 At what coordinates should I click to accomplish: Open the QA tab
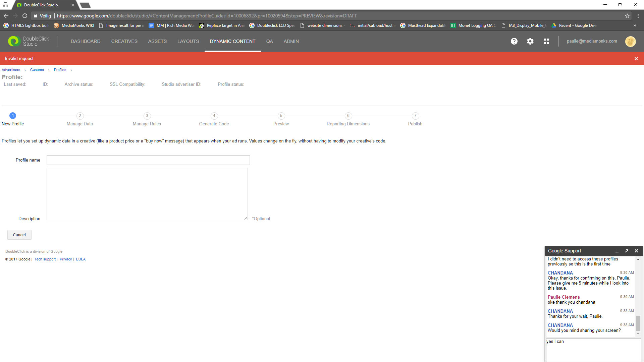click(x=270, y=41)
